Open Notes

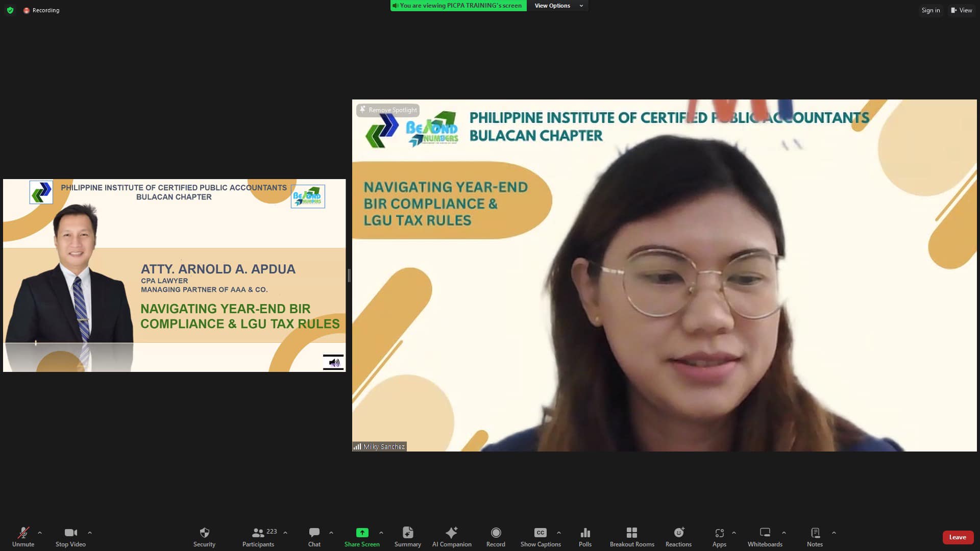pos(815,537)
